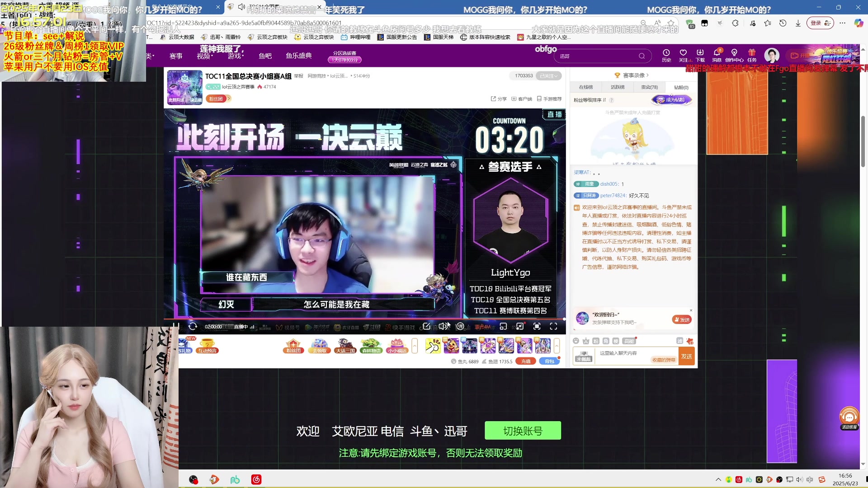Image resolution: width=868 pixels, height=488 pixels.
Task: Click the stream refresh icon in the player bar
Action: click(193, 326)
